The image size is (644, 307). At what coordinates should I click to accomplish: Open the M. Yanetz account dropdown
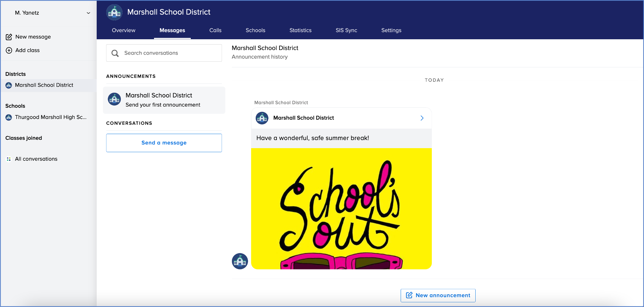click(x=88, y=13)
